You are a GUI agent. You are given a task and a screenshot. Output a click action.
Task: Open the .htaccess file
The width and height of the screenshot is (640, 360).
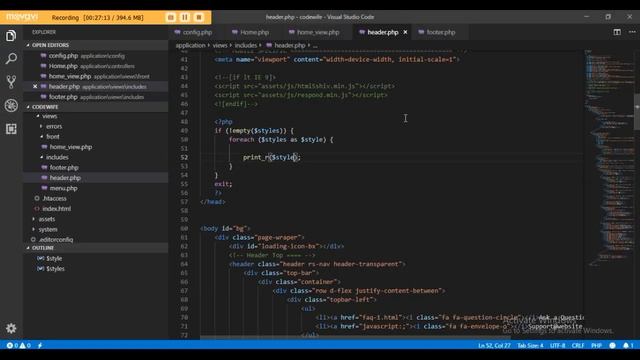95,198
